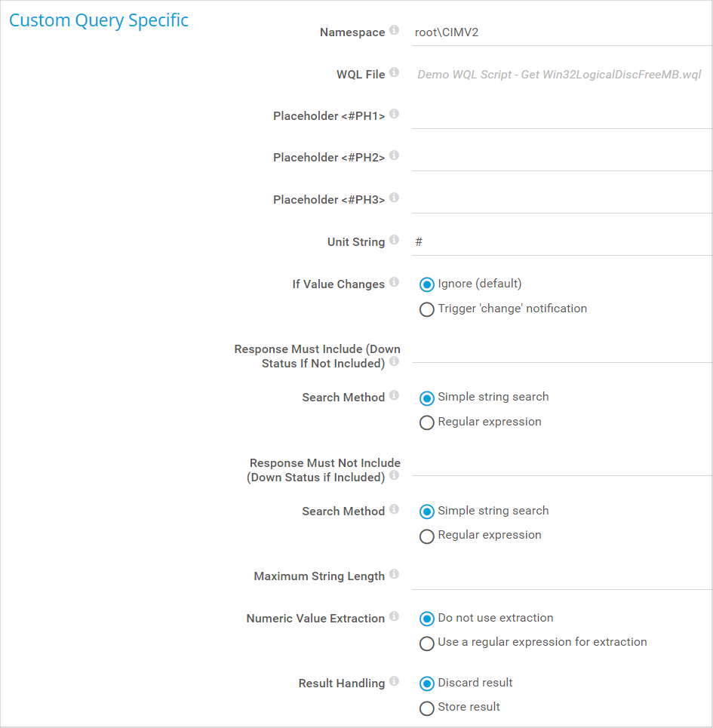Choose Discard result radio button
713x728 pixels.
click(x=427, y=683)
